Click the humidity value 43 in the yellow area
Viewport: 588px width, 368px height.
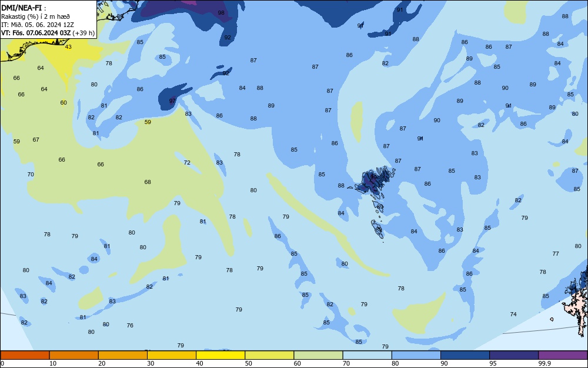click(x=68, y=47)
